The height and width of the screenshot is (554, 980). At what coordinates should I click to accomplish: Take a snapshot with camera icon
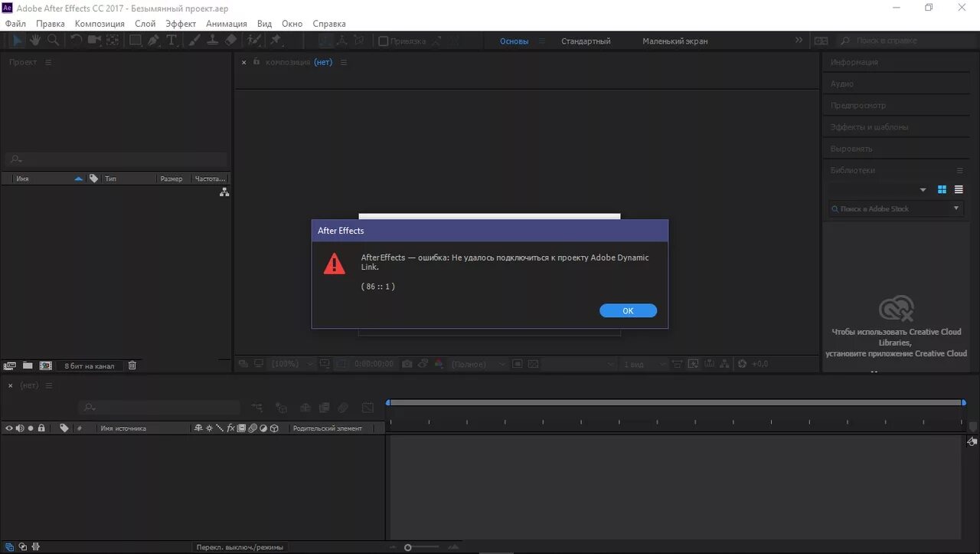pos(407,364)
